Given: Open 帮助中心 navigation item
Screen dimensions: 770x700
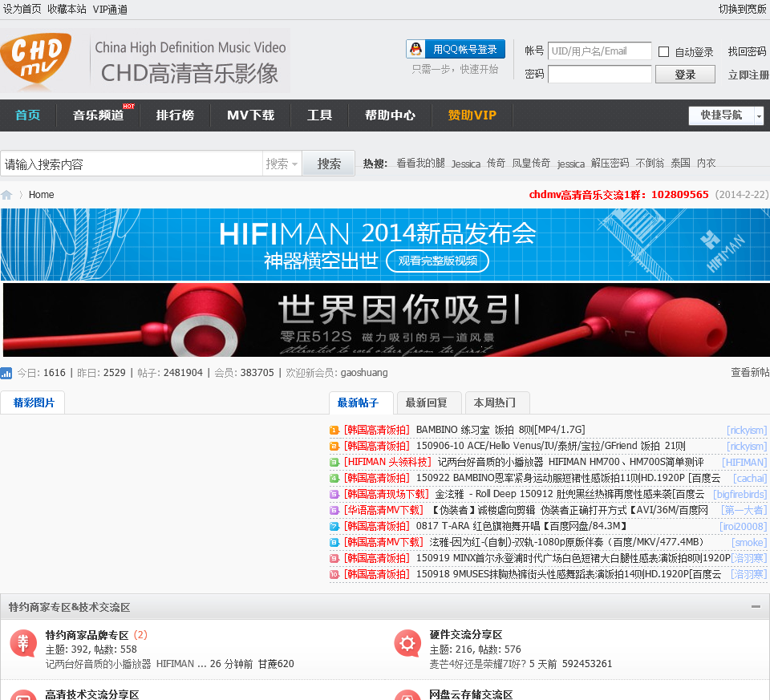Looking at the screenshot, I should (x=390, y=115).
